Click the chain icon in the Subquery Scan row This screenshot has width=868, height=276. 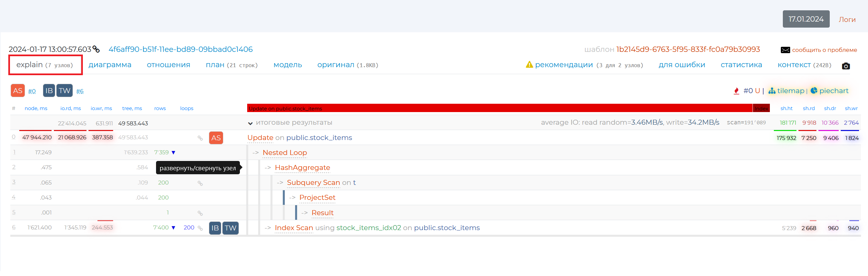click(200, 183)
